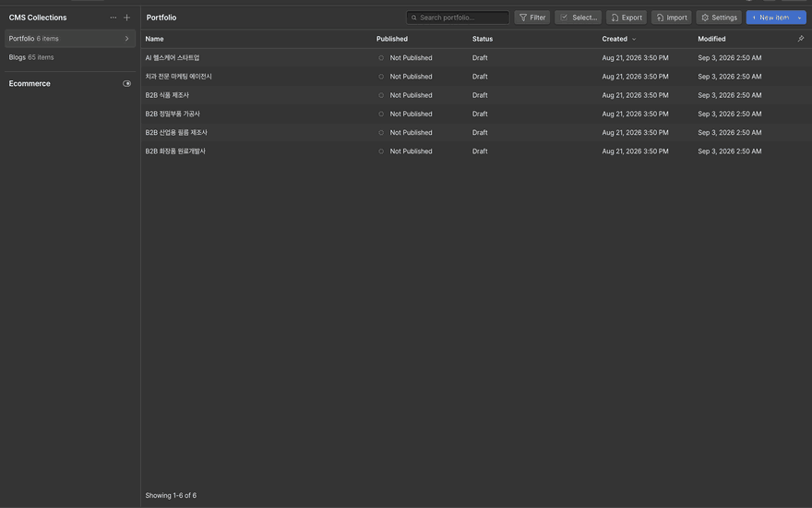
Task: Click the publish status circle for B2B 식품 제조사
Action: [x=381, y=95]
